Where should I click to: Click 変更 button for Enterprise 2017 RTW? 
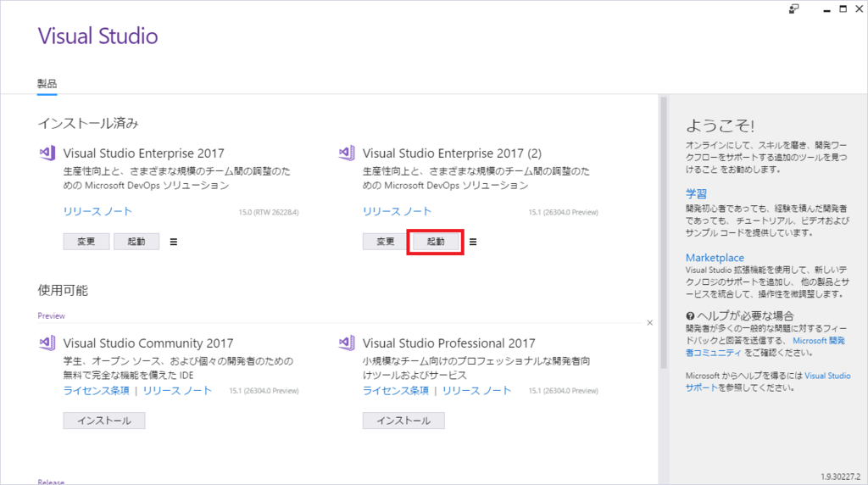[86, 242]
